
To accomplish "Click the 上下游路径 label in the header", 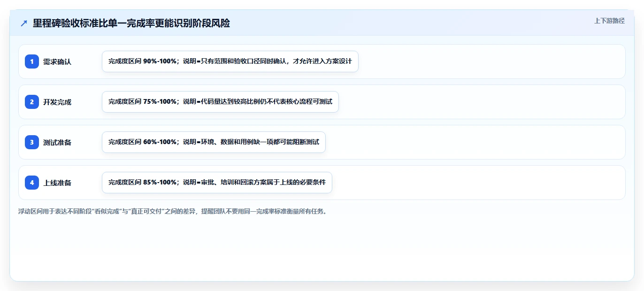I will tap(609, 21).
